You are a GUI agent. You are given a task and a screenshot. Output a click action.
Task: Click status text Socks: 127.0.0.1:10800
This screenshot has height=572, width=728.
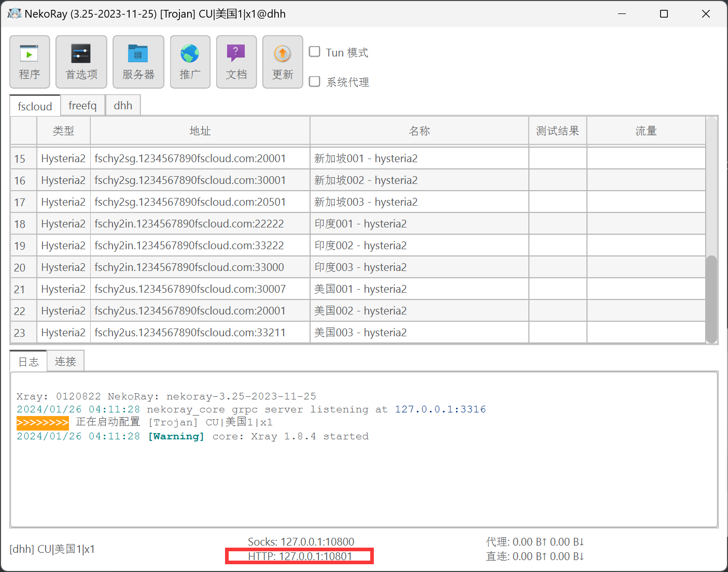point(301,542)
